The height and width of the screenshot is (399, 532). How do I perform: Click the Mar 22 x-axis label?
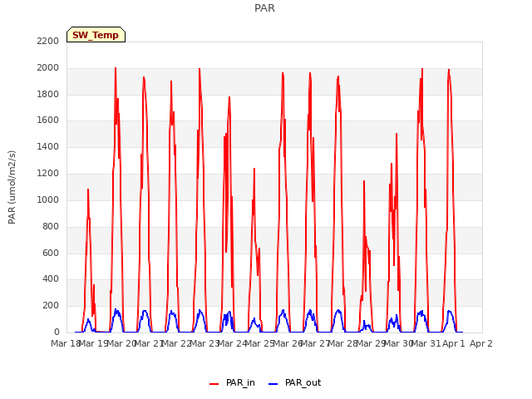(x=177, y=343)
